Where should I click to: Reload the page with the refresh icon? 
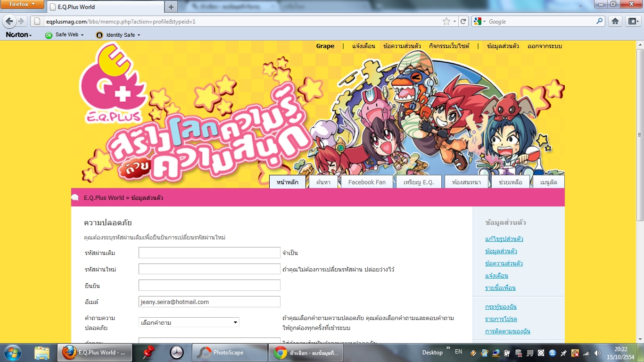coord(463,21)
